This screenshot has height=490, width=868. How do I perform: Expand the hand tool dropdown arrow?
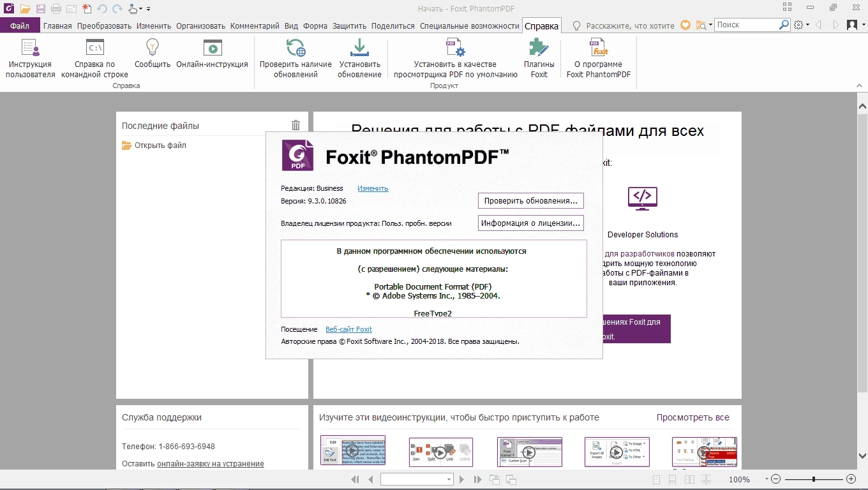141,9
